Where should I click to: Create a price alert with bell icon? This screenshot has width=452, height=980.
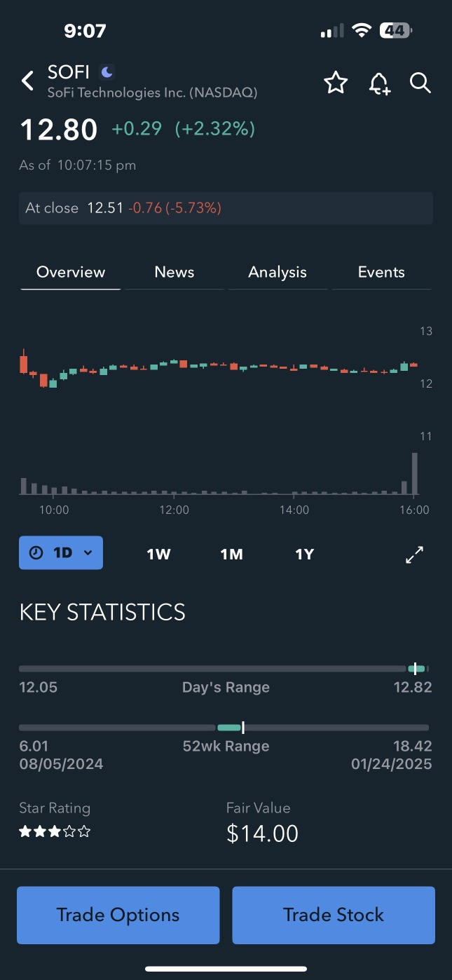[x=379, y=83]
